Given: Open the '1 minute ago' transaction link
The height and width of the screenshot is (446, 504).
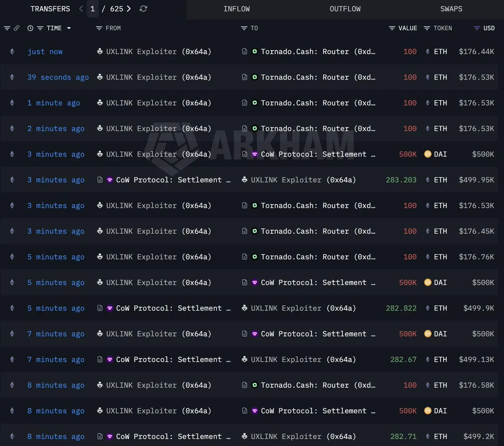Looking at the screenshot, I should tap(53, 103).
